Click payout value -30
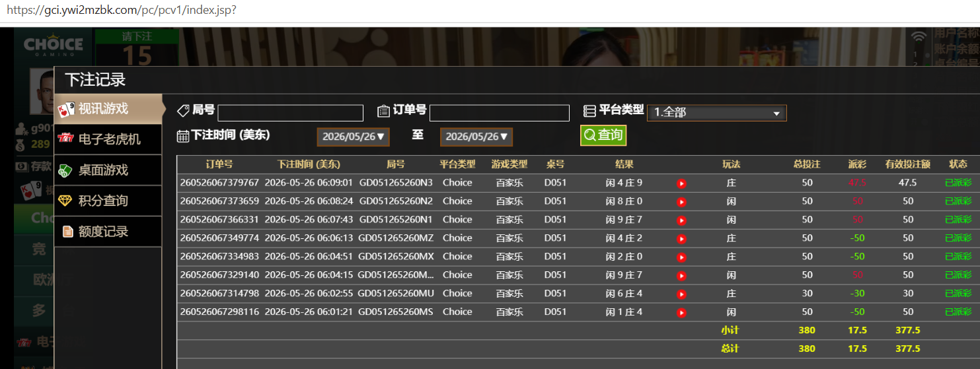The width and height of the screenshot is (980, 369). coord(857,294)
